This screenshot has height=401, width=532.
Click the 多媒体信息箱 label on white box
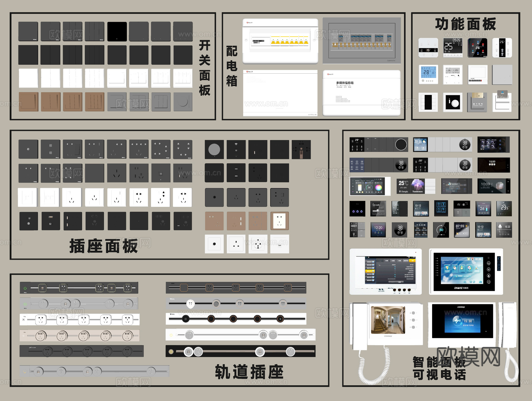(x=345, y=83)
